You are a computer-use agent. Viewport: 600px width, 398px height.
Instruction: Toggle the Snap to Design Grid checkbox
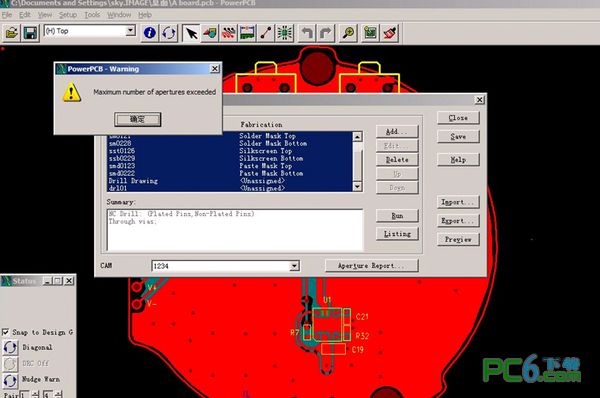[x=6, y=332]
